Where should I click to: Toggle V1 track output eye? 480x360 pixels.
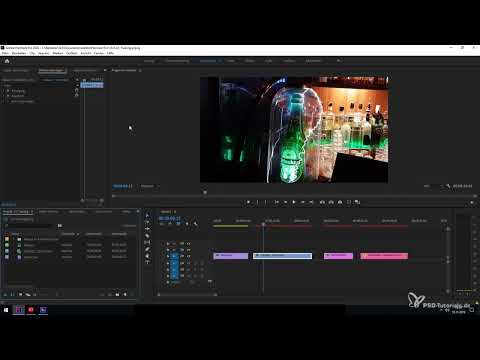(x=189, y=256)
